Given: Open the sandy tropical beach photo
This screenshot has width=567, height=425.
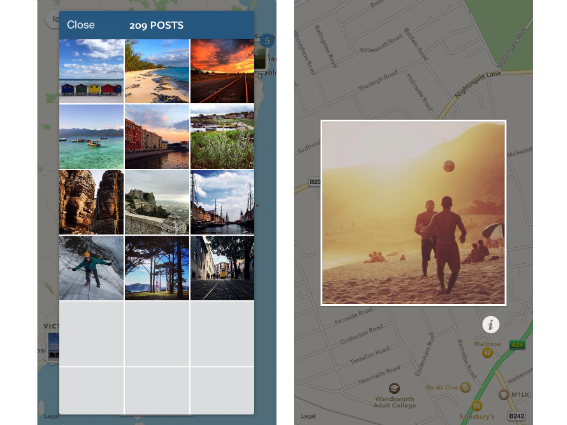Looking at the screenshot, I should [x=157, y=71].
